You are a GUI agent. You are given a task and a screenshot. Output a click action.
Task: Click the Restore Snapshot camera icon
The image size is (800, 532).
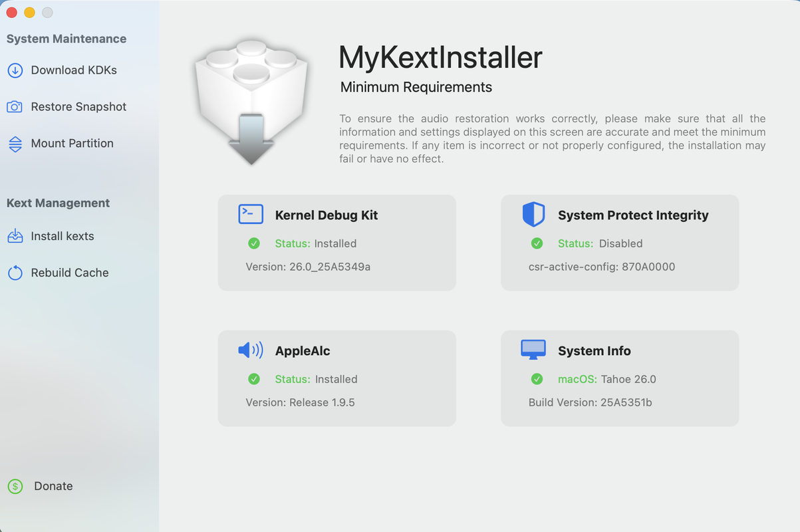[15, 107]
